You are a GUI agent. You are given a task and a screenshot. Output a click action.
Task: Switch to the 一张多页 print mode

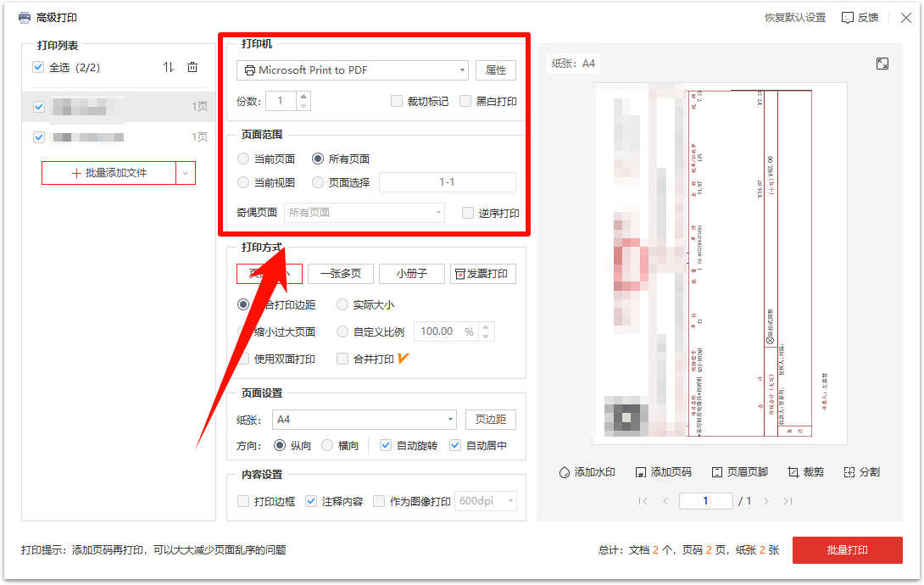(x=341, y=273)
